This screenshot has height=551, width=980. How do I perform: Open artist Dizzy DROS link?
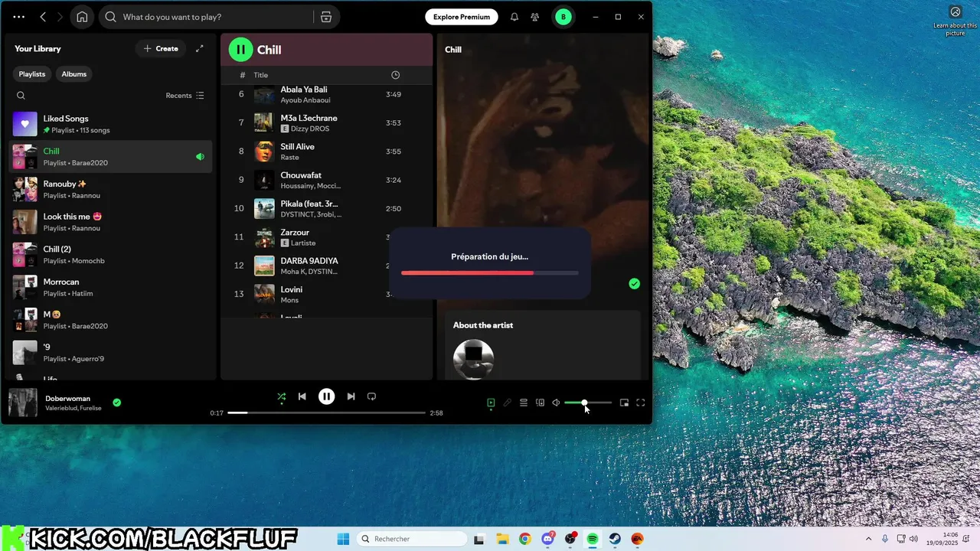[310, 129]
